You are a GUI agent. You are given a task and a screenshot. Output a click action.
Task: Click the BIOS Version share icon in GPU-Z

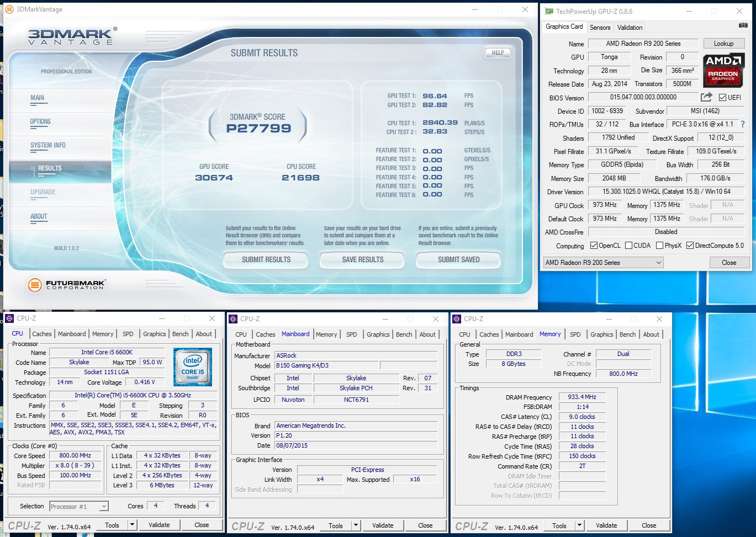(706, 97)
